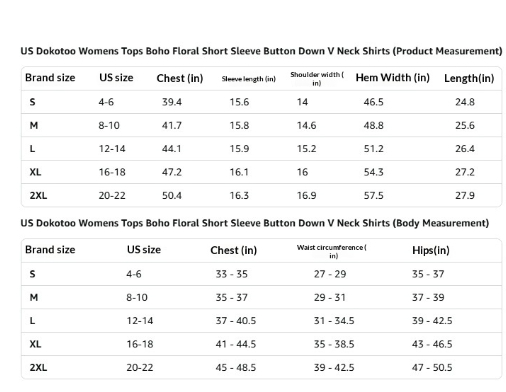Click the Hips(in) column header
This screenshot has width=506, height=392.
click(431, 250)
